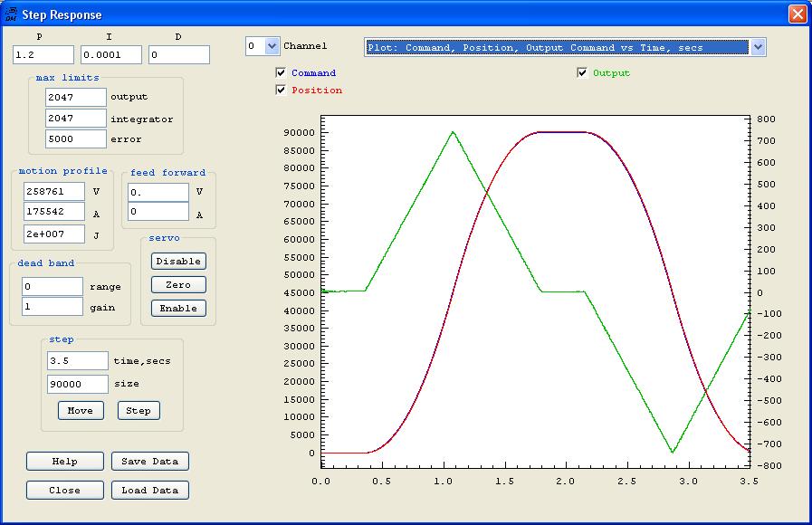Uncheck the Position trace checkbox
The image size is (812, 525).
282,90
